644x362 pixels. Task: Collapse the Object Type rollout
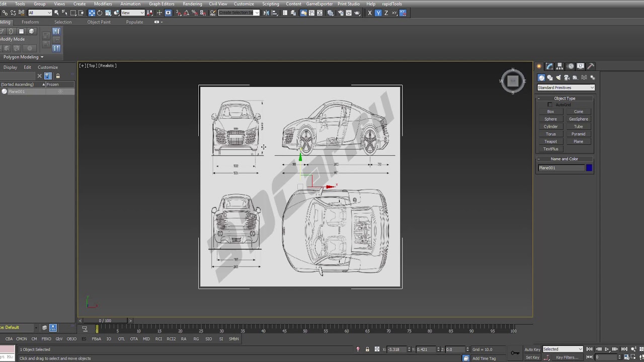coord(565,99)
